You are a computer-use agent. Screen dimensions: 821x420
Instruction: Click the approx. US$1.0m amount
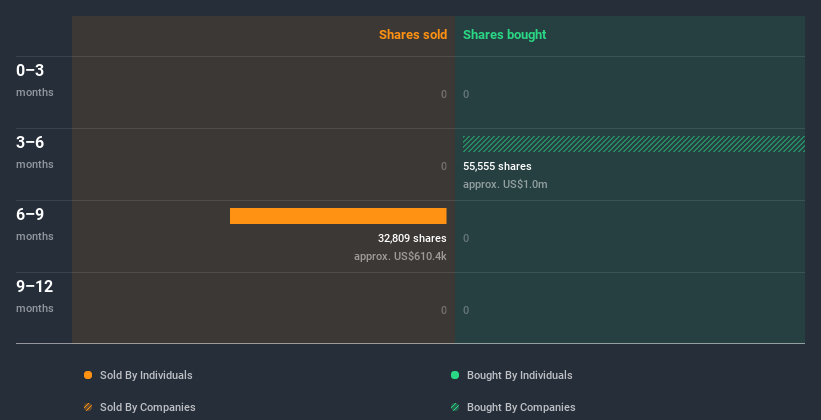pyautogui.click(x=505, y=184)
